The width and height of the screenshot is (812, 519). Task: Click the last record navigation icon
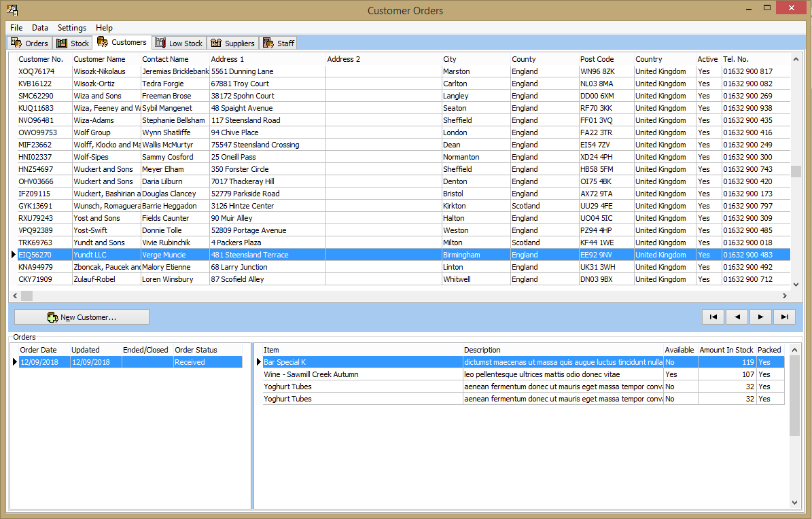coord(784,317)
